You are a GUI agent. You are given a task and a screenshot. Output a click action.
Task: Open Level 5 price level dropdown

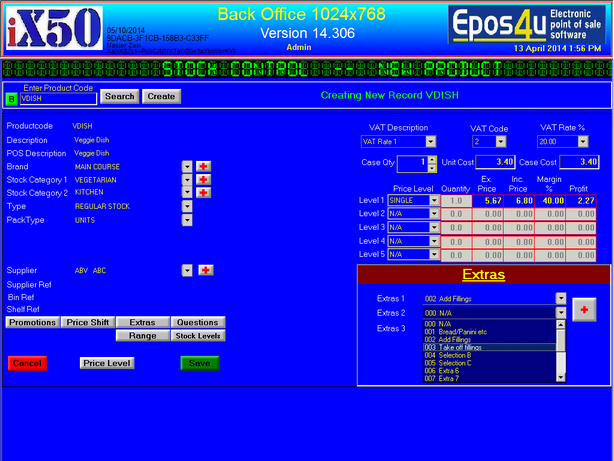[434, 255]
